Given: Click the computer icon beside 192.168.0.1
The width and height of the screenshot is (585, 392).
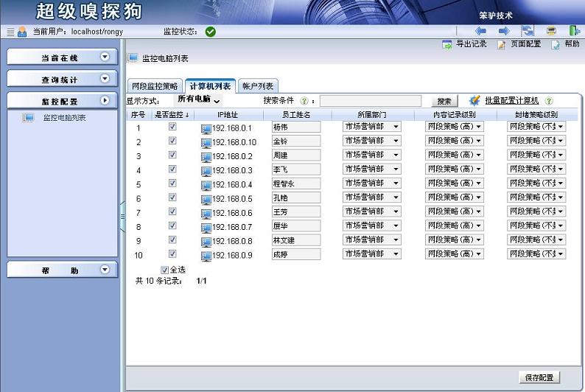Looking at the screenshot, I should (x=206, y=128).
